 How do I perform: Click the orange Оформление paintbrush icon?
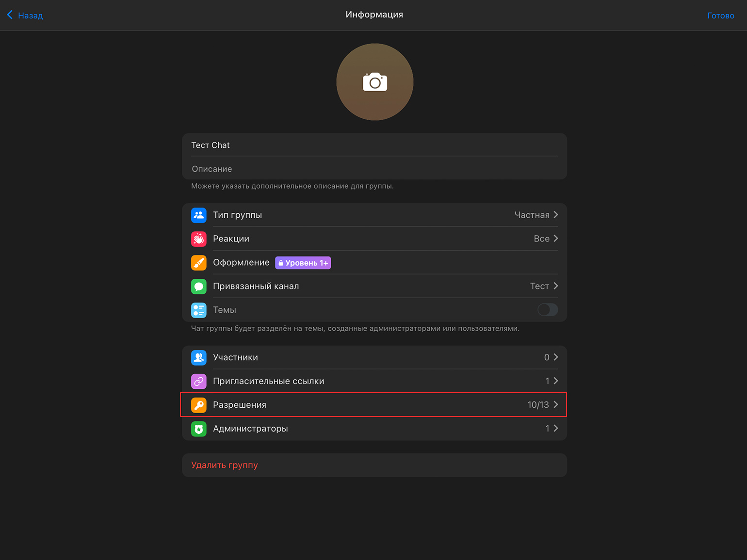click(x=199, y=262)
